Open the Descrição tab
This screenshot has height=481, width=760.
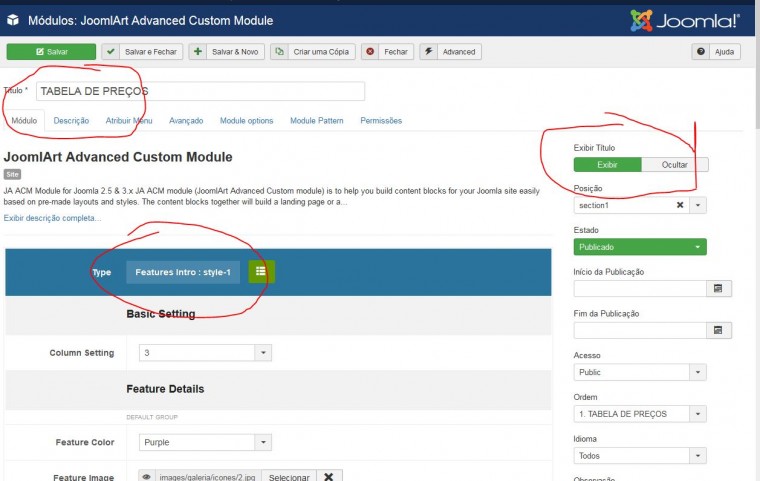(x=71, y=121)
